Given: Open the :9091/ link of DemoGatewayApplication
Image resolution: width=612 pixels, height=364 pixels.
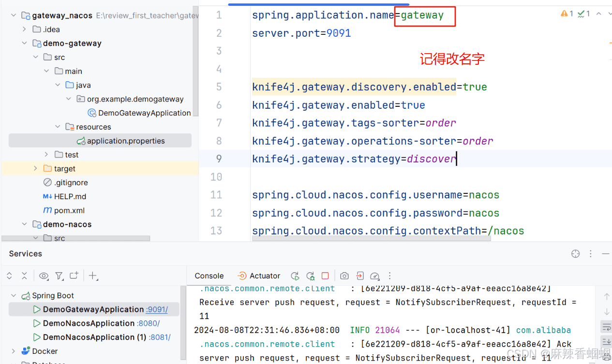Looking at the screenshot, I should coord(157,310).
